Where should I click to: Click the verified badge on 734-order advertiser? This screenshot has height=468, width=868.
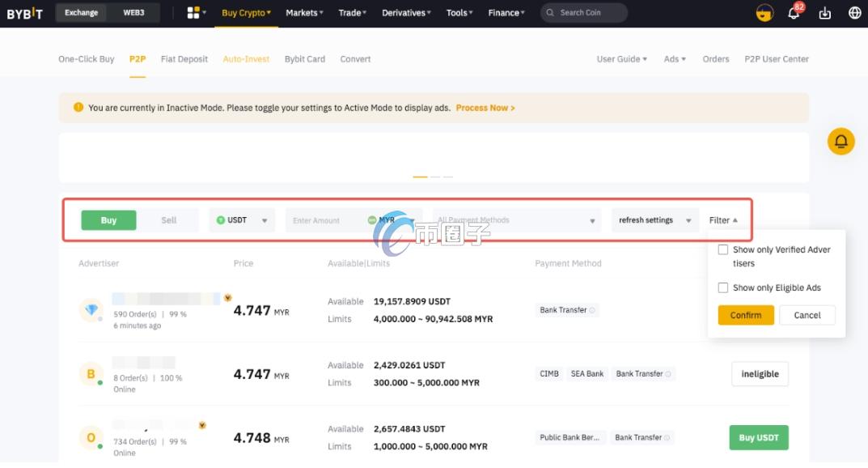click(202, 425)
